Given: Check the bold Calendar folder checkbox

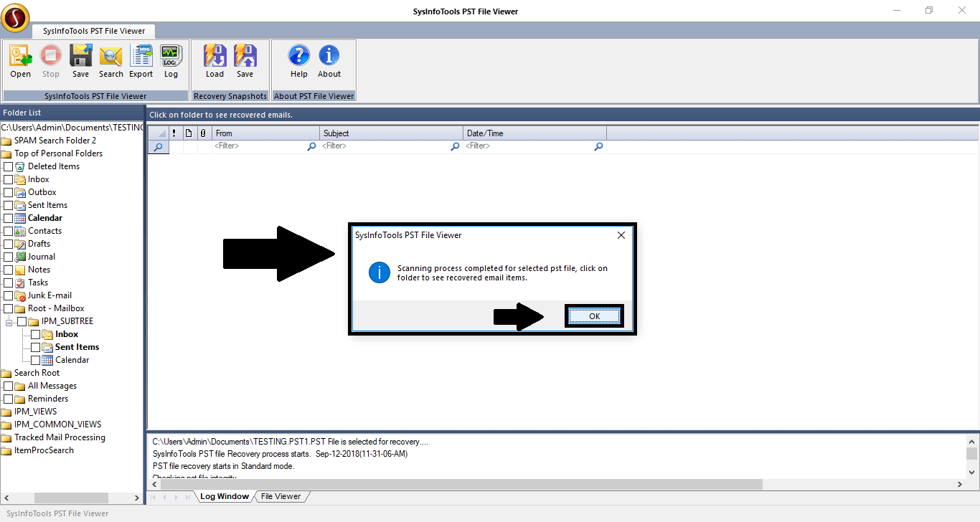Looking at the screenshot, I should coord(9,219).
